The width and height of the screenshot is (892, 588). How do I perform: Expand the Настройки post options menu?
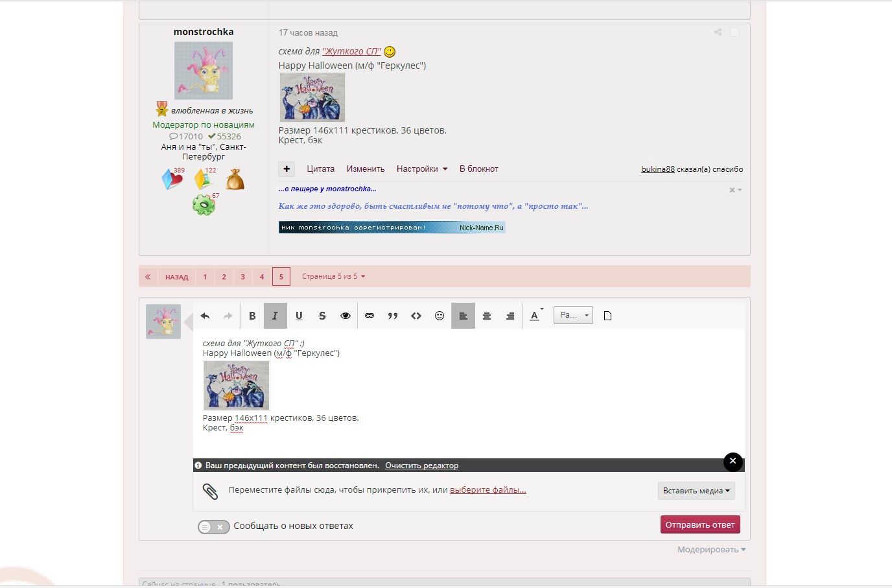click(x=422, y=169)
